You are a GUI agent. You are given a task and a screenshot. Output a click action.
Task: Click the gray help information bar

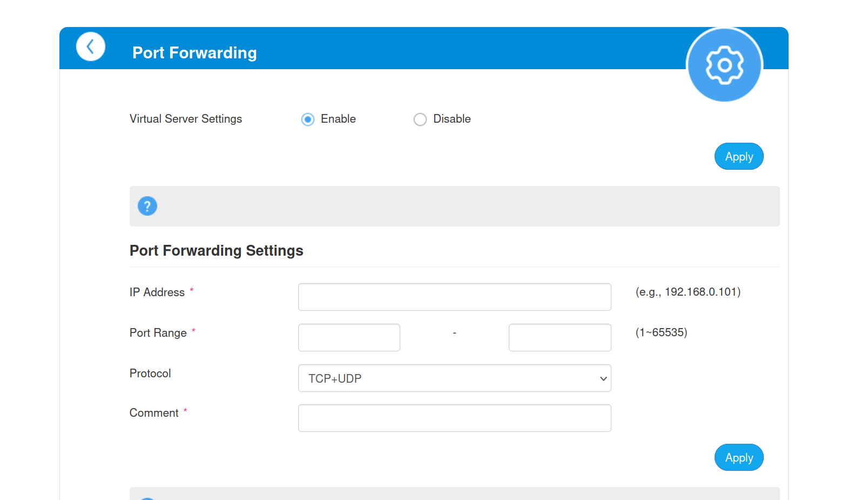455,206
